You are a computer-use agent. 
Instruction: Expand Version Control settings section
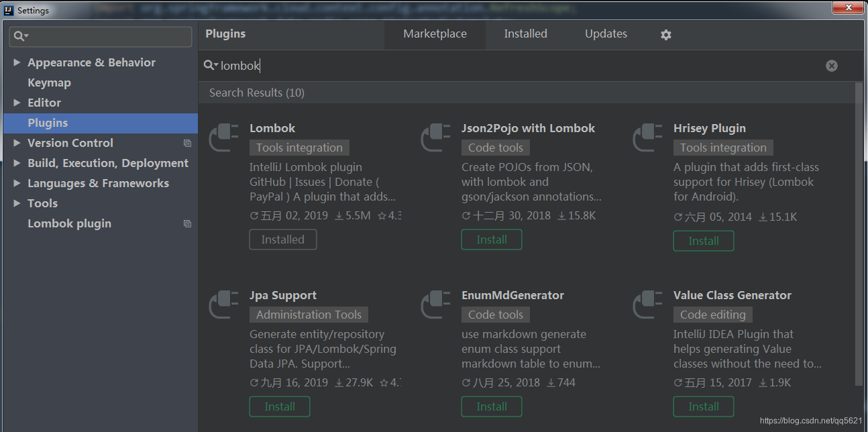point(17,144)
